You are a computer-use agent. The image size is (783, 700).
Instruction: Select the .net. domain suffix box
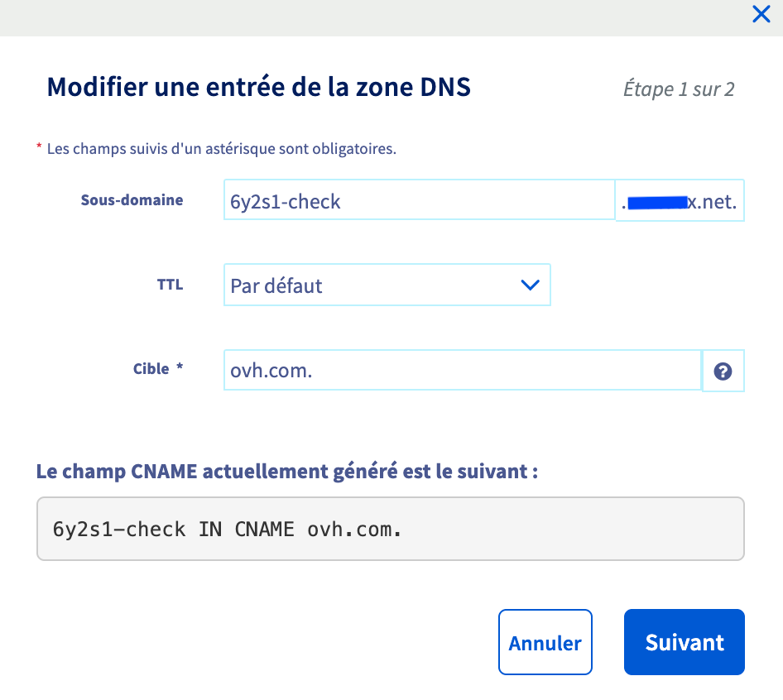click(680, 200)
